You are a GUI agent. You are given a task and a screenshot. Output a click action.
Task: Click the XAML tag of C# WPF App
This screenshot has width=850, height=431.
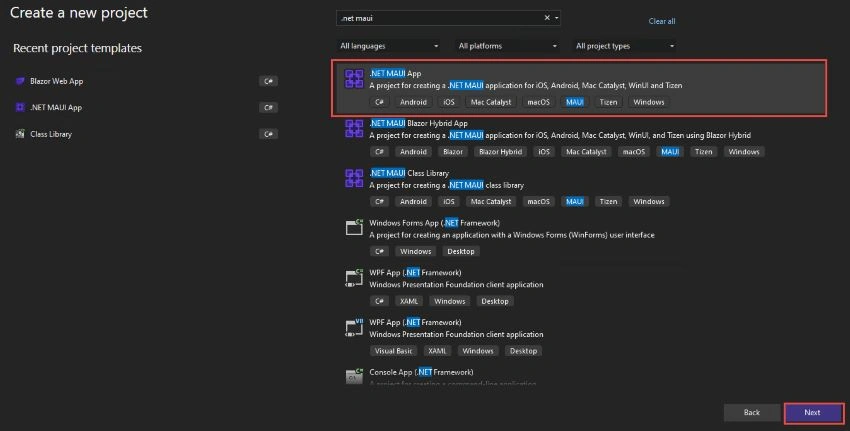tap(409, 301)
